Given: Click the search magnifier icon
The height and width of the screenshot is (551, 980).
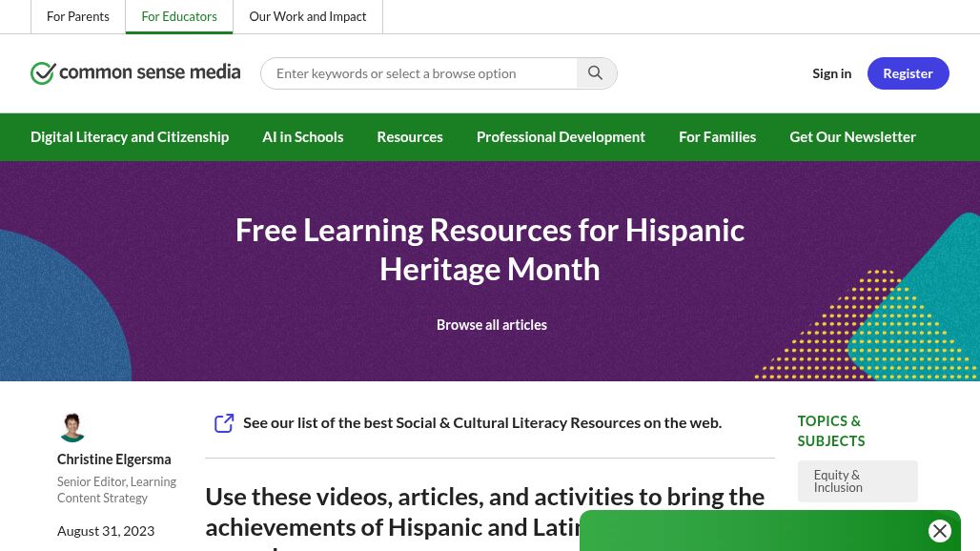Looking at the screenshot, I should pos(595,72).
